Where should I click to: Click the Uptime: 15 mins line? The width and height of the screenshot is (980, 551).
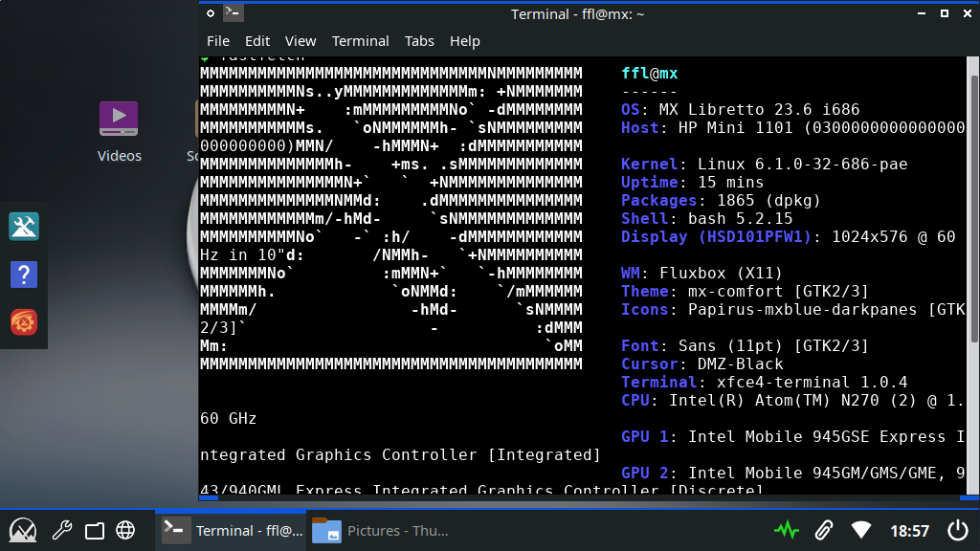coord(692,182)
